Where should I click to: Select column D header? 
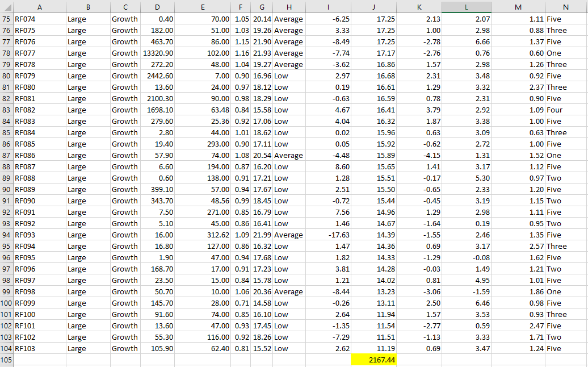tap(158, 7)
